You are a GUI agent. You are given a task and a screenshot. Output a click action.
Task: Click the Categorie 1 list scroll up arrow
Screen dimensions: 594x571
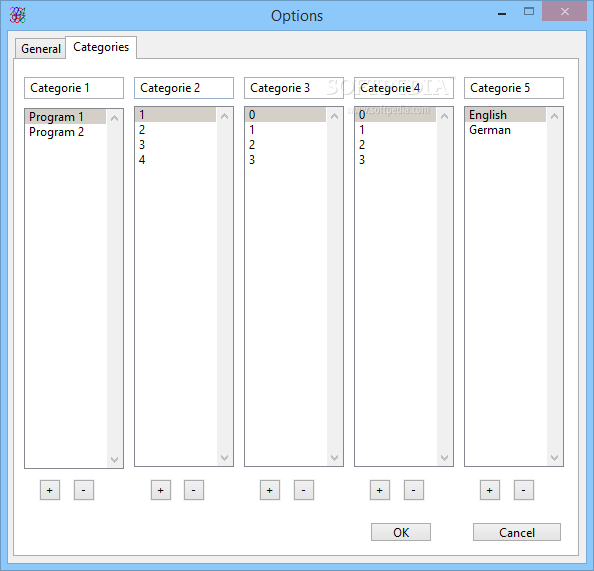(114, 118)
